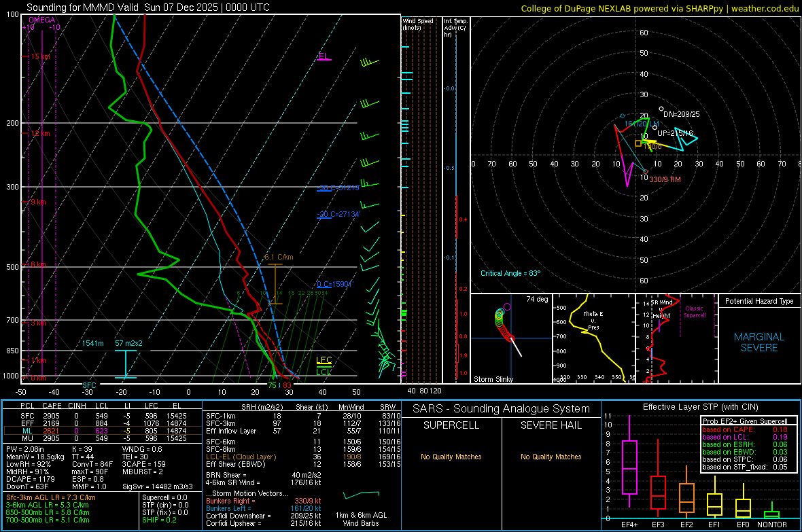Click the 'Eff Shear (EBWD)' row
Viewport: 802px width, 532px height.
click(303, 465)
